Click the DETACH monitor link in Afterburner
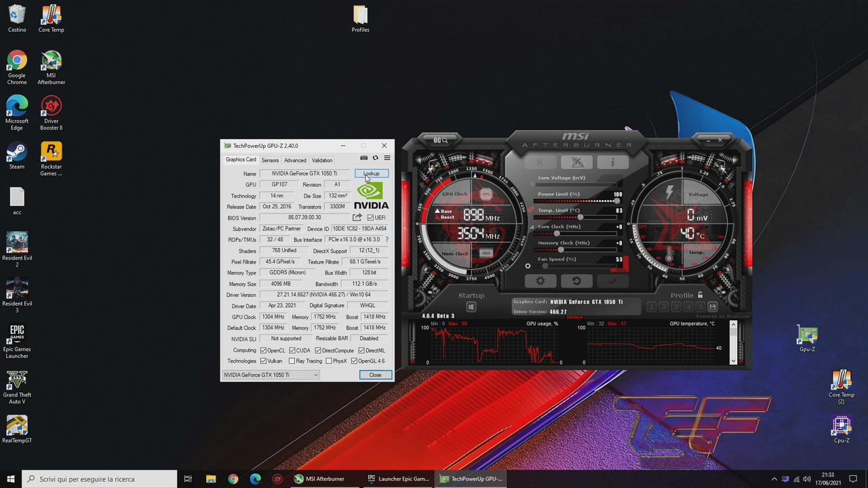The width and height of the screenshot is (868, 488). 575,317
